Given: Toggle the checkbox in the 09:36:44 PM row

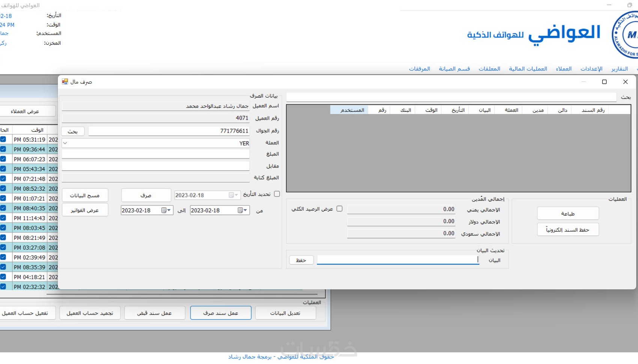Looking at the screenshot, I should (3, 149).
